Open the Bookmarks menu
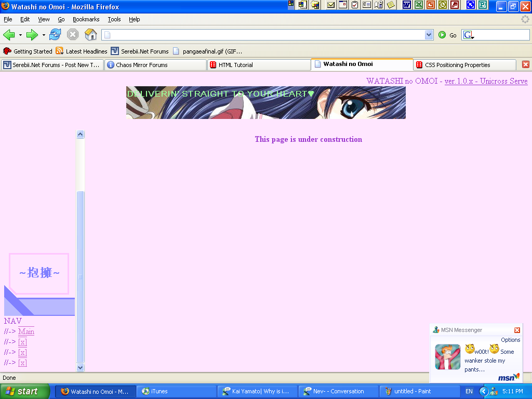The height and width of the screenshot is (399, 532). 86,19
